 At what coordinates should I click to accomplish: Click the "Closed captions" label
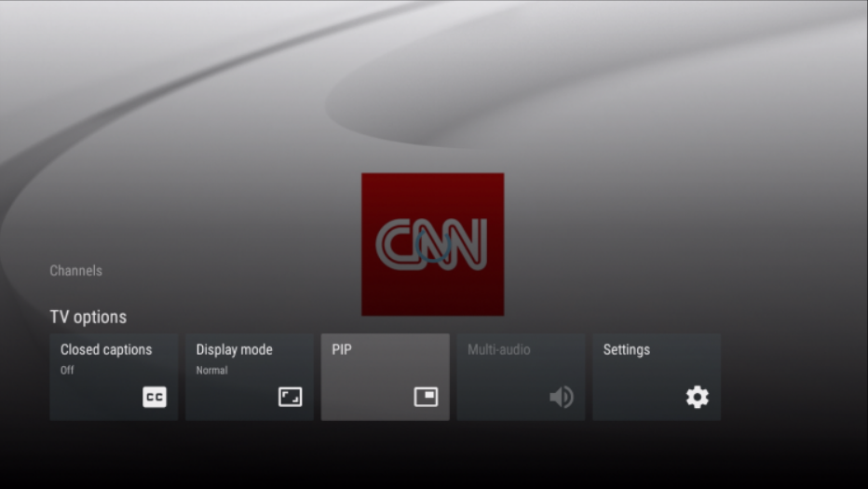[106, 350]
